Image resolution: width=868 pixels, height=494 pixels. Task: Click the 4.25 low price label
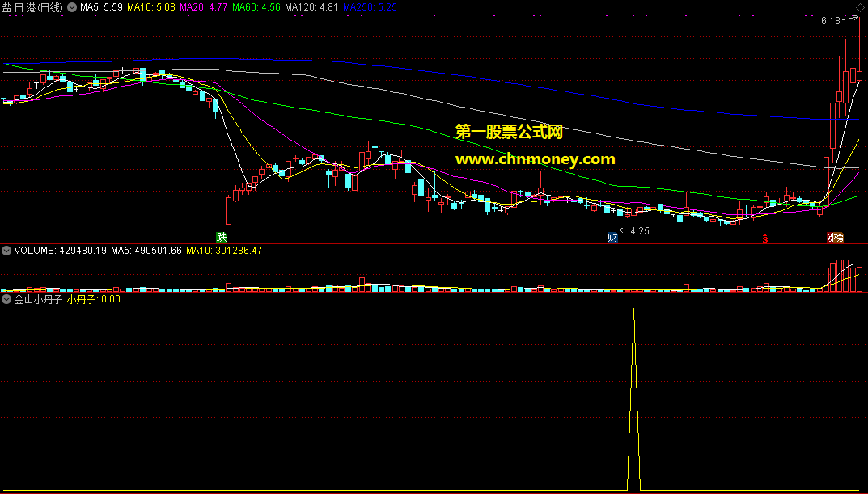click(x=640, y=231)
